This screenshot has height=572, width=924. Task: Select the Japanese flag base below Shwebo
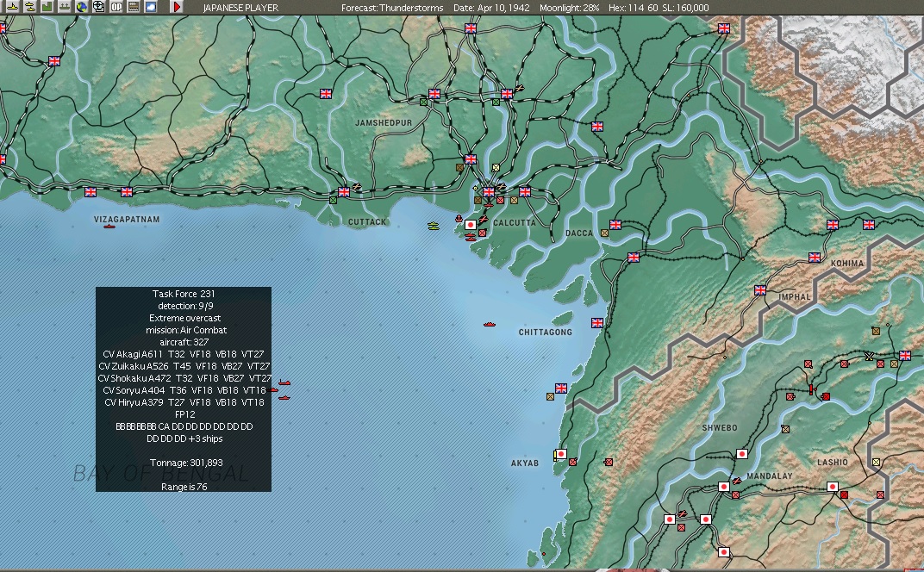742,454
